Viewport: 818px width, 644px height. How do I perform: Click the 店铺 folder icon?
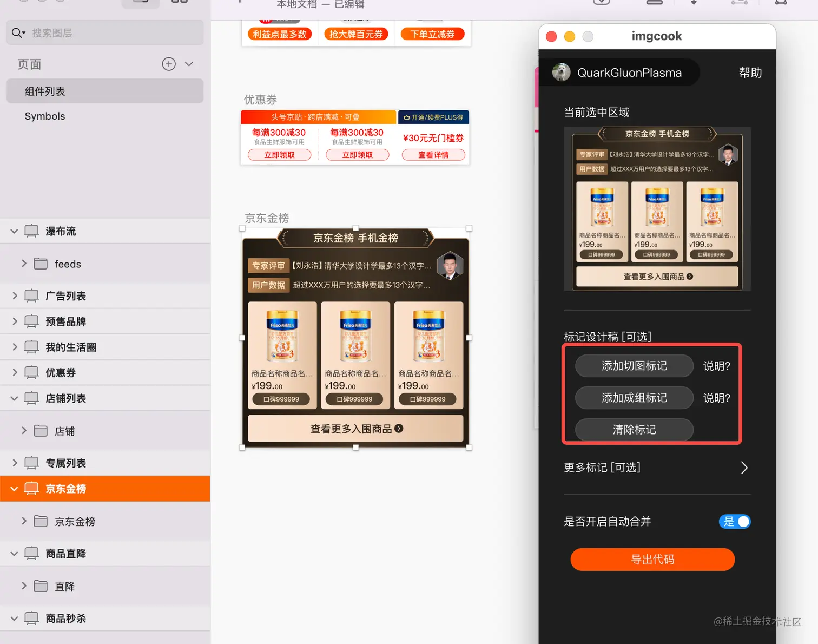point(41,431)
